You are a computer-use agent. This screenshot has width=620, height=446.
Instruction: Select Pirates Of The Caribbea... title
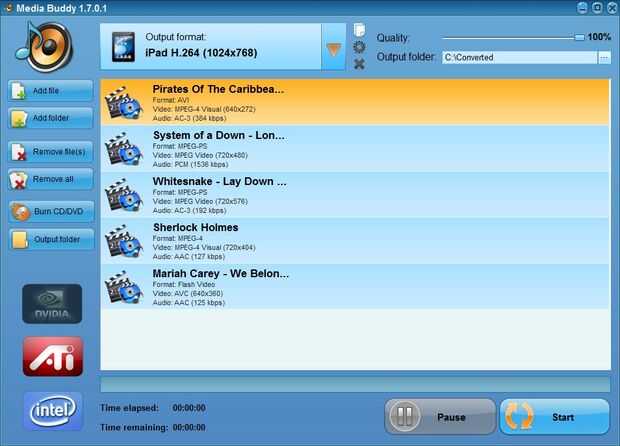pos(218,89)
